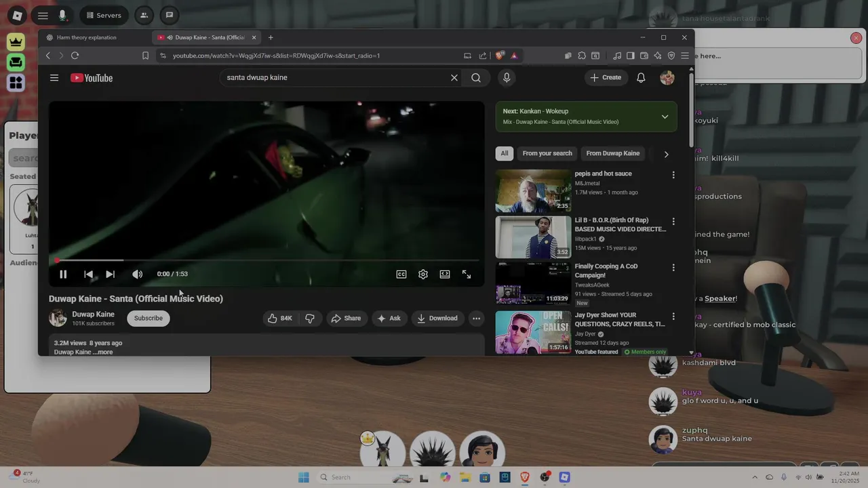The height and width of the screenshot is (488, 868).
Task: Open options for Lil B - B.O.R. video
Action: 673,222
